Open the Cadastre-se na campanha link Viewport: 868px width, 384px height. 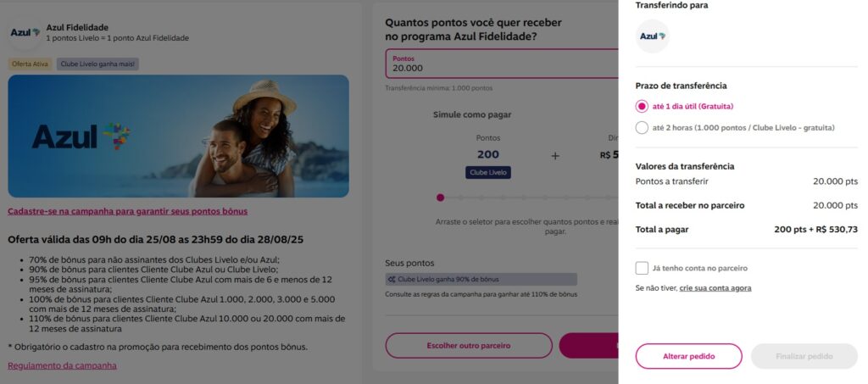(x=127, y=211)
